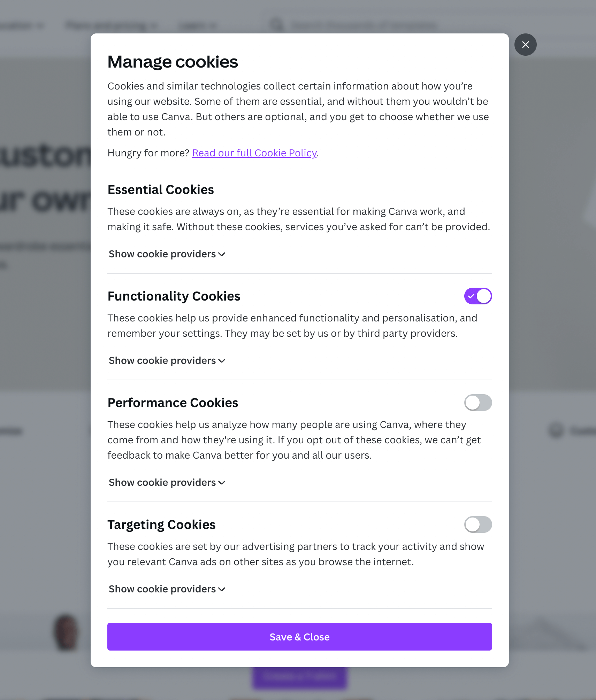Show cookie providers for Functionality Cookies

point(167,361)
